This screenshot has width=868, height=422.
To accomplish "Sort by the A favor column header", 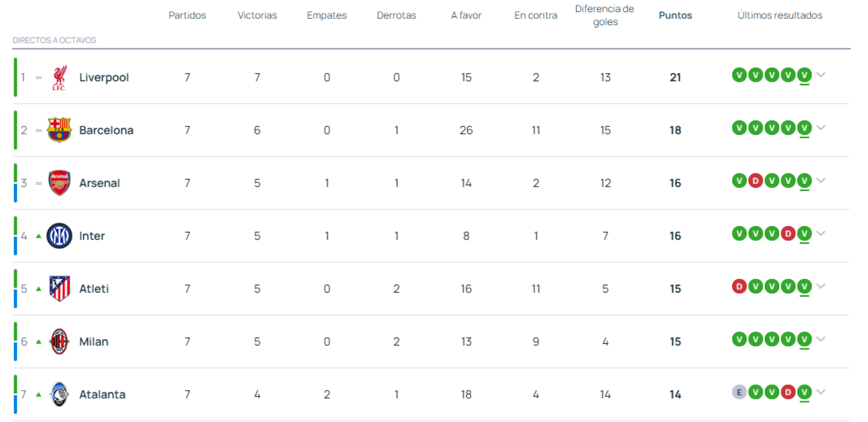I will point(466,15).
